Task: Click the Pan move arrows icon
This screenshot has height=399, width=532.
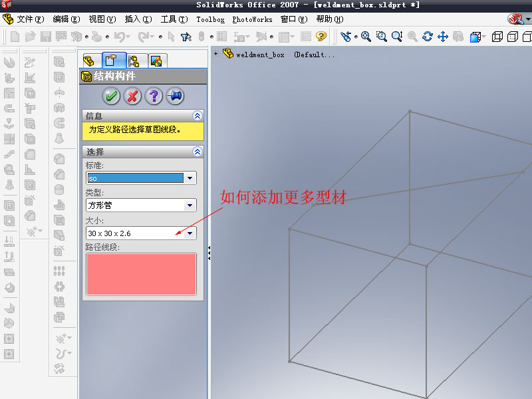Action: [443, 37]
